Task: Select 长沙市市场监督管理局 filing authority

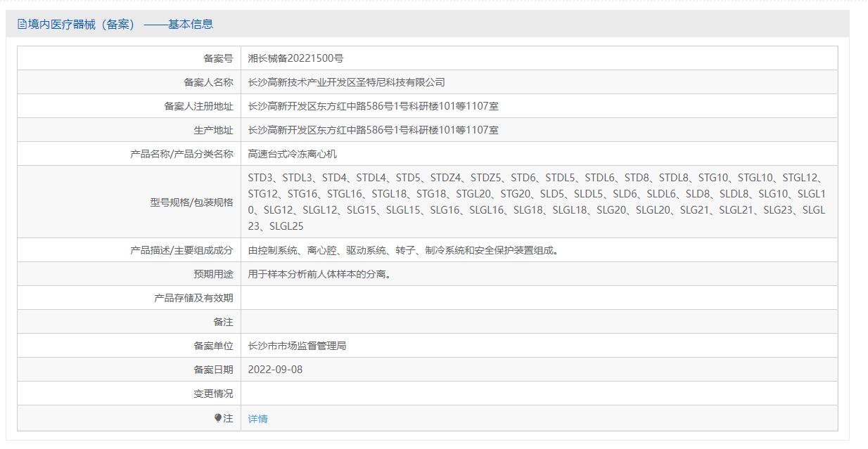Action: point(297,346)
